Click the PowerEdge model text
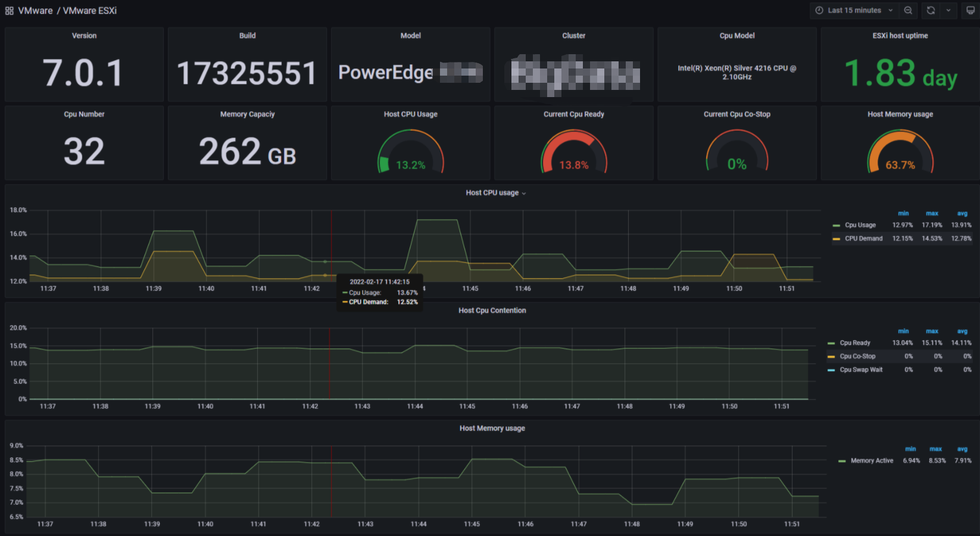Viewport: 980px width, 536px height. [385, 73]
